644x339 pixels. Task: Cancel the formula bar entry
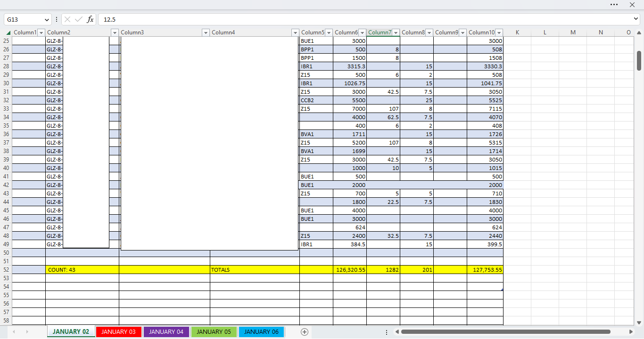tap(67, 19)
